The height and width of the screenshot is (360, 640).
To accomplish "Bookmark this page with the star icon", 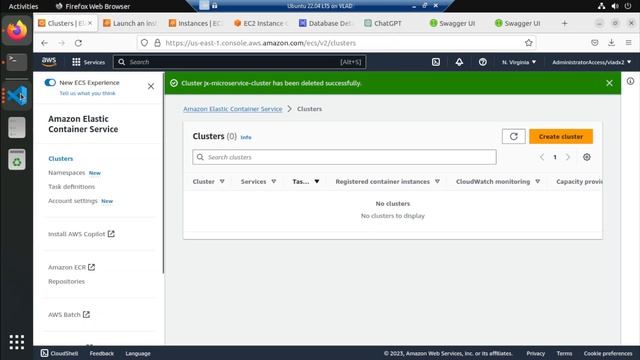I will click(529, 43).
